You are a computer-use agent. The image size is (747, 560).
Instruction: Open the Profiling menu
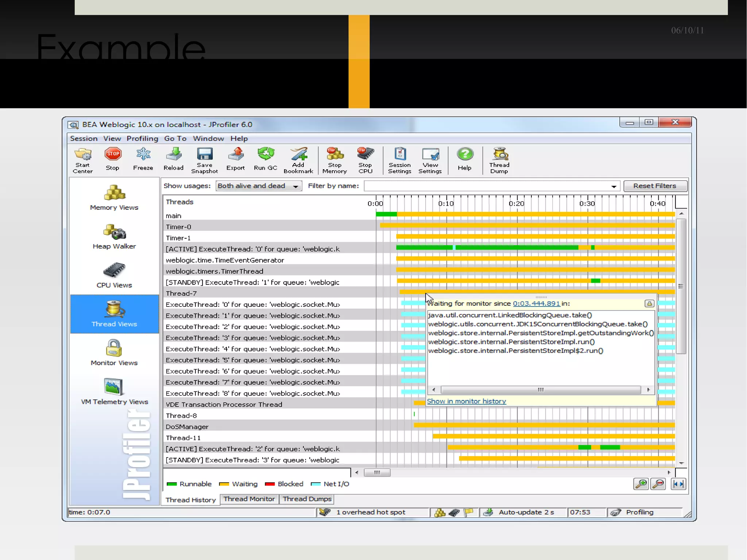tap(142, 139)
